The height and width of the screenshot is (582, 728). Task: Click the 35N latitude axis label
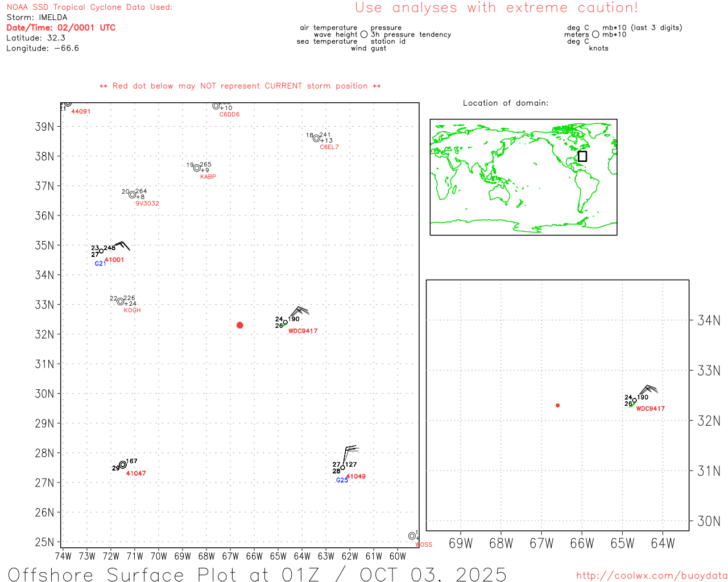tap(44, 246)
